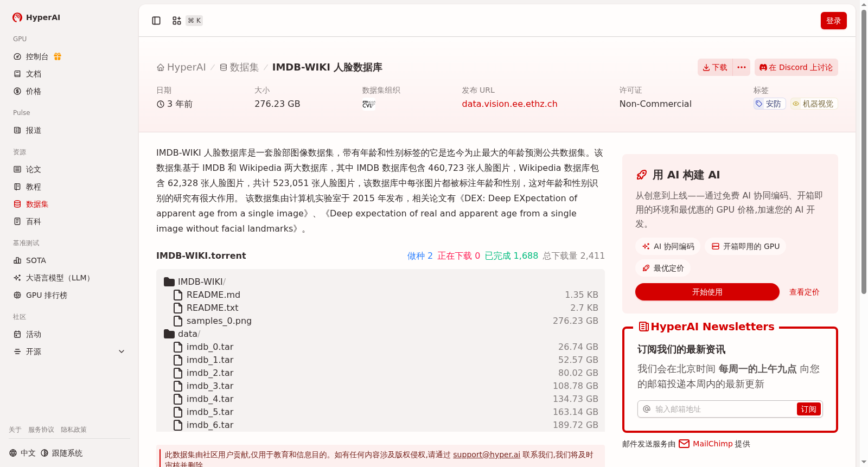Click the HyperAI logo in sidebar
This screenshot has width=868, height=467.
point(36,17)
